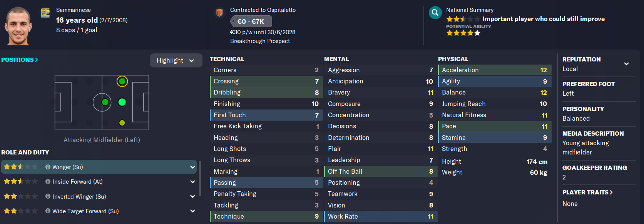Click info icon next to Winger (Su)
644x224 pixels.
point(48,167)
